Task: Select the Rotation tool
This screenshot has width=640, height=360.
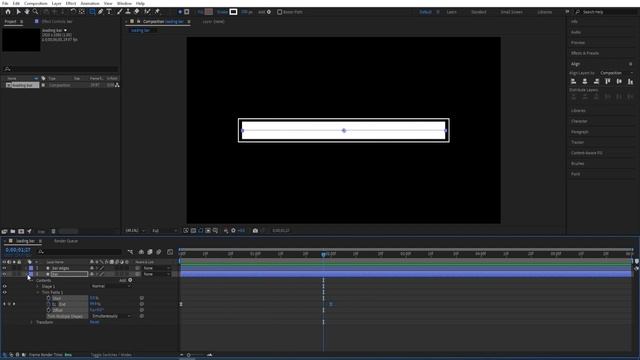Action: 73,12
